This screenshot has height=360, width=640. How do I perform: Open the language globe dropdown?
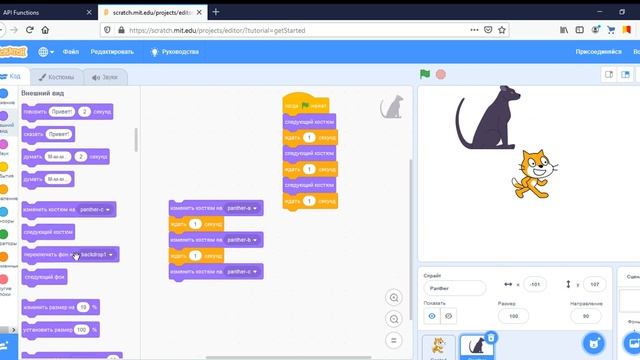coord(46,52)
